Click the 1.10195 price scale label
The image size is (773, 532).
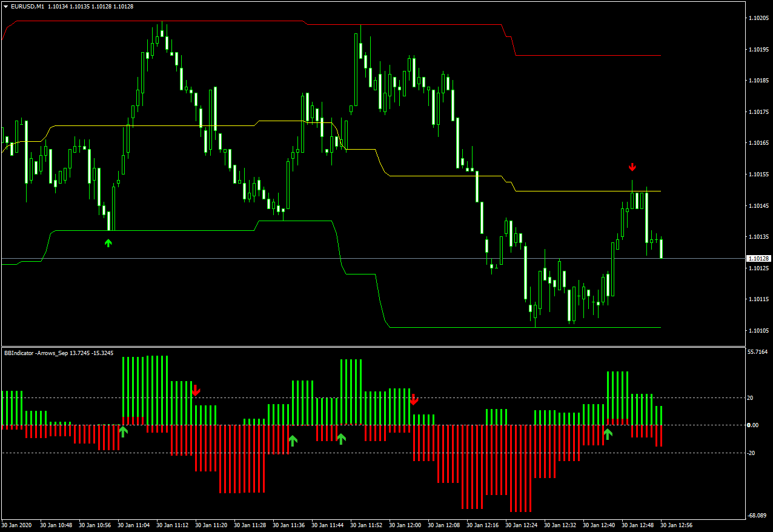coord(760,49)
